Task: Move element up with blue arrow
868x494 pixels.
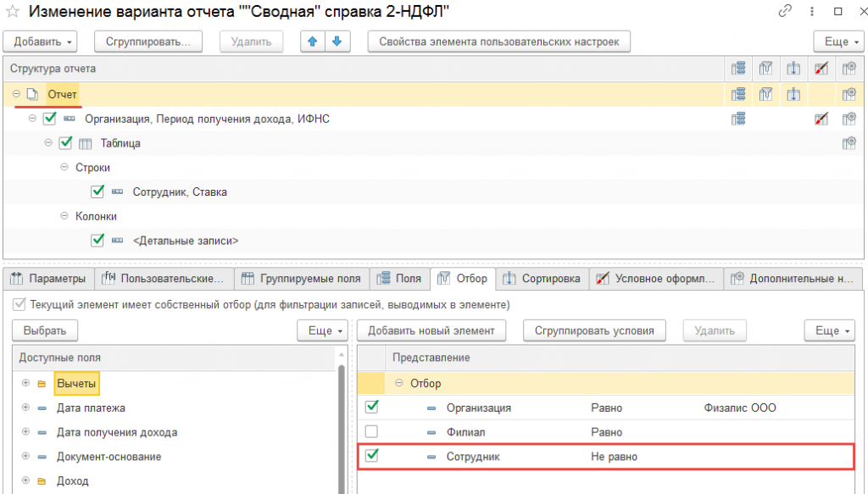Action: pyautogui.click(x=313, y=42)
